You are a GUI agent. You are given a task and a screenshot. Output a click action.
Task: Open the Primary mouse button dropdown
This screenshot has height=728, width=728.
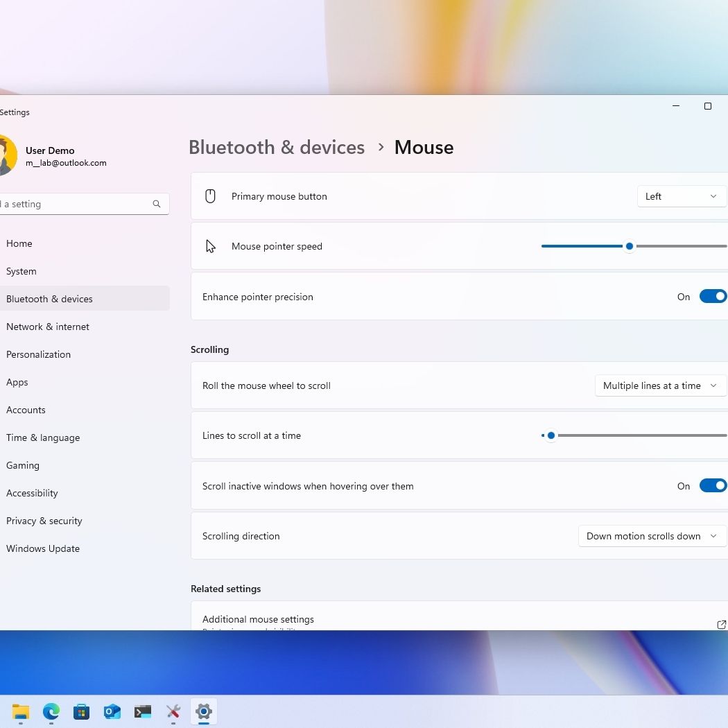(681, 196)
